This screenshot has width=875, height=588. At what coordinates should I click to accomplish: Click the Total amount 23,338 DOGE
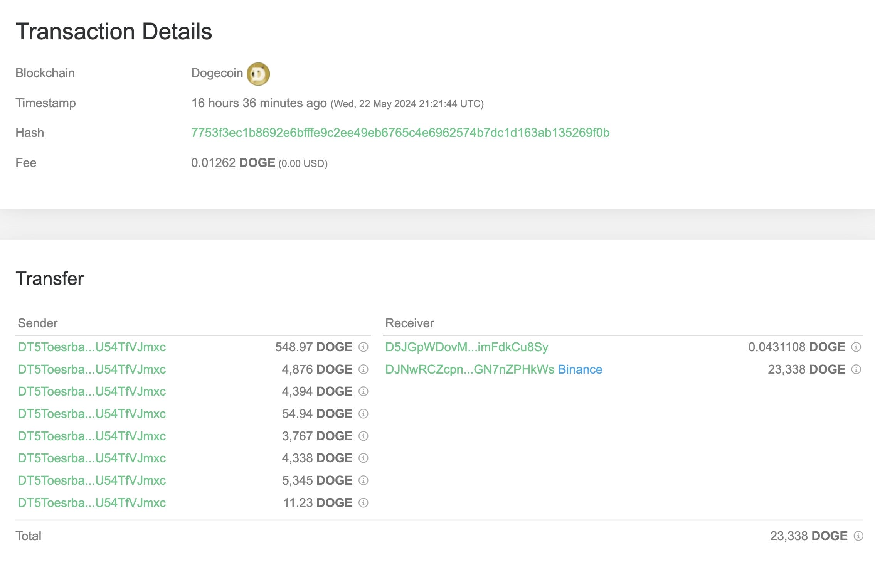tap(809, 536)
